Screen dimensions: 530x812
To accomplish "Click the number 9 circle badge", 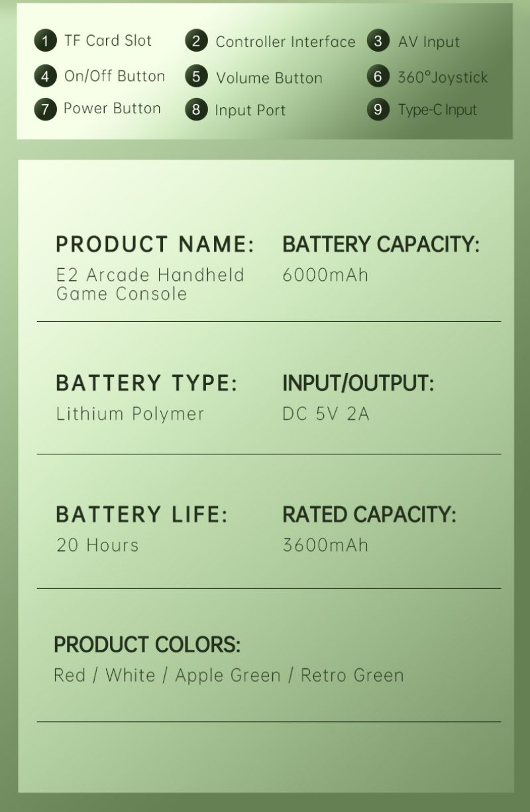I will coord(378,109).
